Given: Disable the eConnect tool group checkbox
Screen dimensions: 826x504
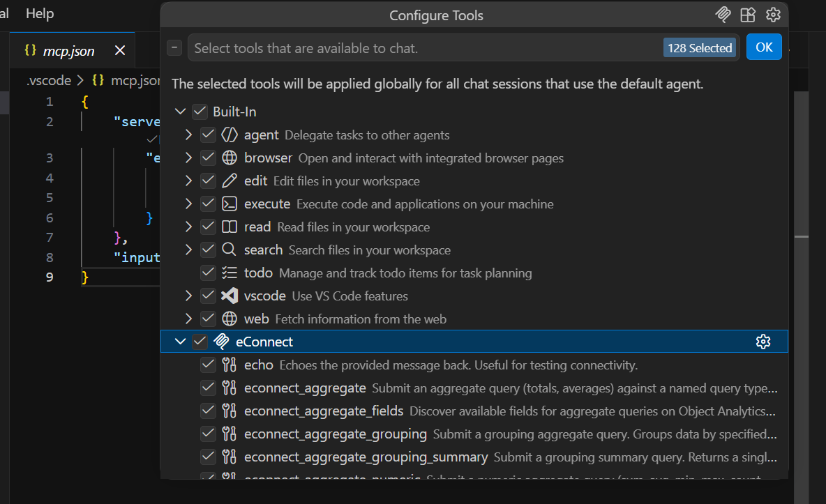Looking at the screenshot, I should click(200, 341).
